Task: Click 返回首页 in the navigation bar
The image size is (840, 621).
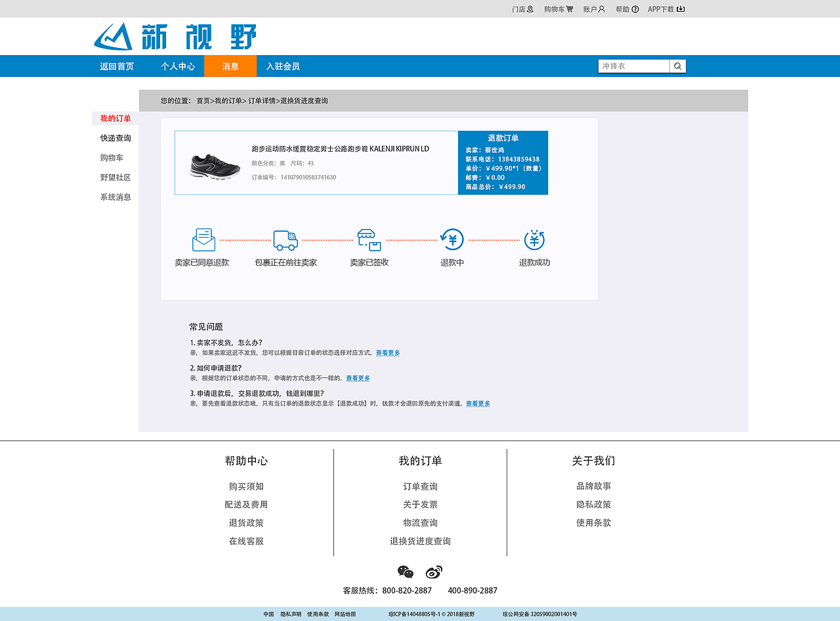Action: (x=116, y=66)
